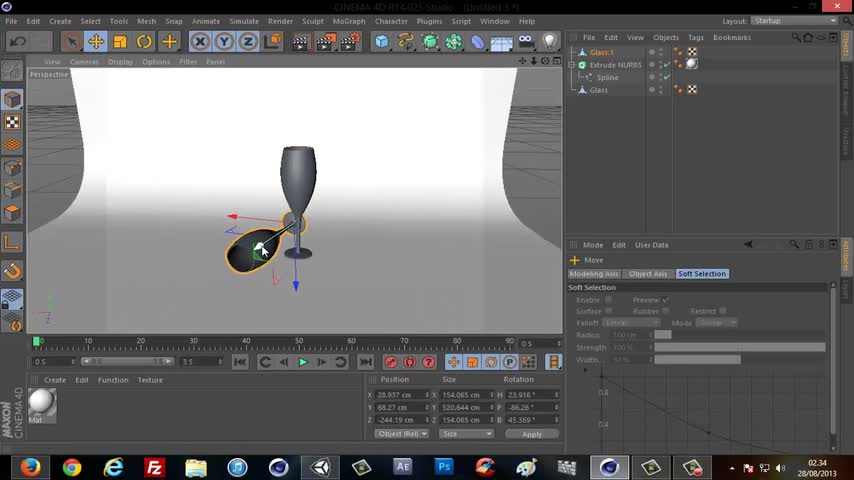The height and width of the screenshot is (480, 854).
Task: Click the Undo arrow icon
Action: coord(18,41)
